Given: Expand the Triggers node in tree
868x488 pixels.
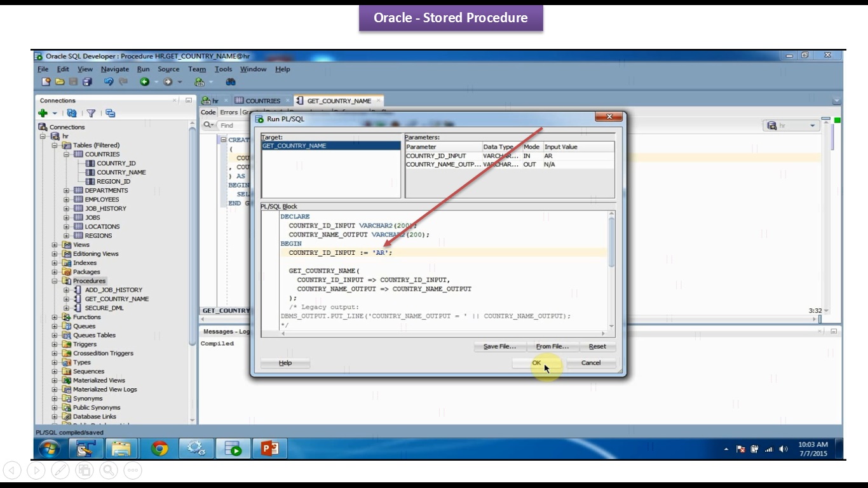Looking at the screenshot, I should (x=55, y=344).
